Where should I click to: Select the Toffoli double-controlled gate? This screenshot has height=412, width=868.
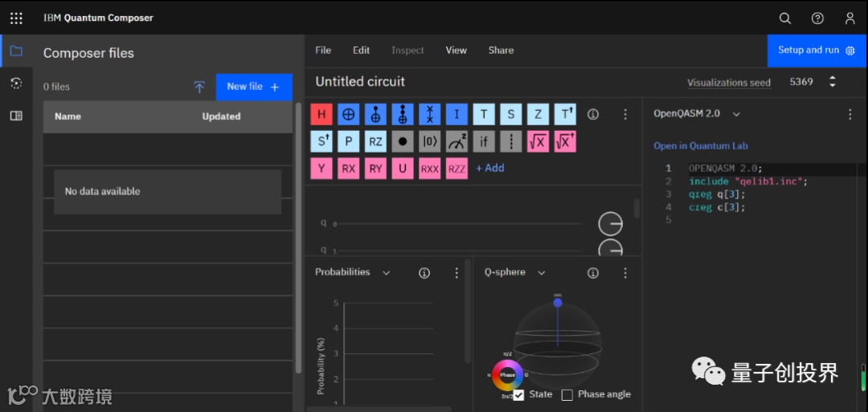click(x=403, y=115)
